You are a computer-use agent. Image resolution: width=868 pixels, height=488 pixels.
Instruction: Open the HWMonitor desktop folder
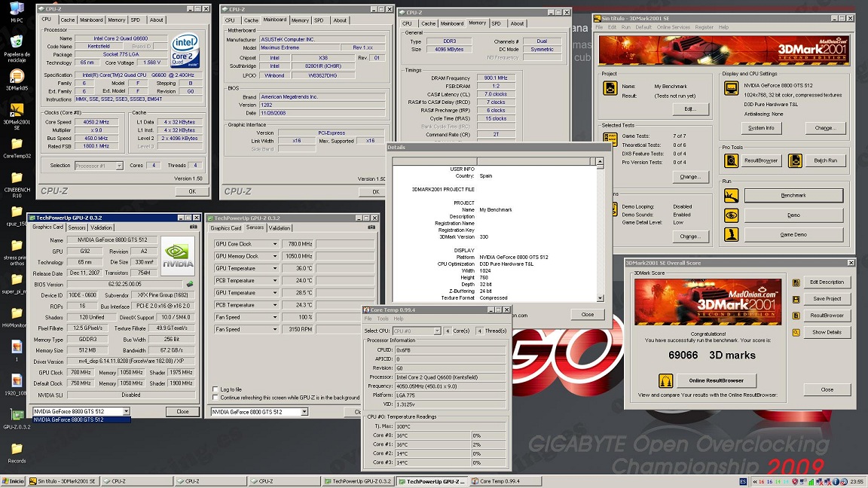[17, 313]
